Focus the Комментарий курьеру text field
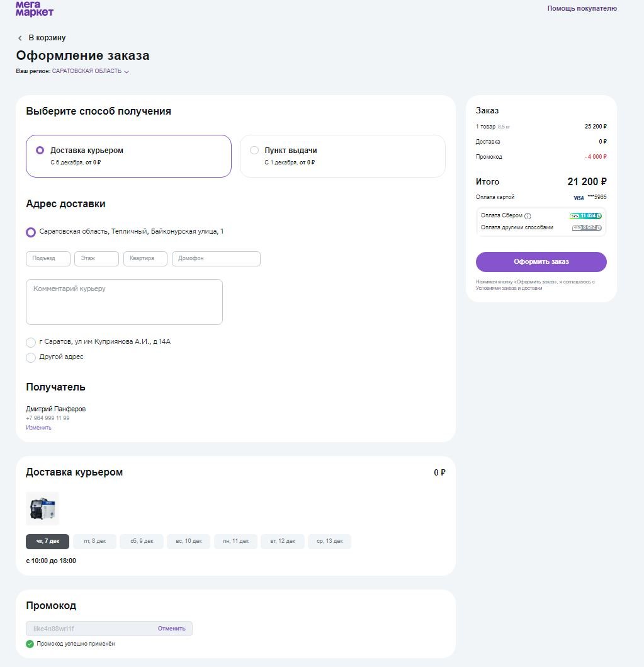The image size is (644, 667). tap(124, 302)
